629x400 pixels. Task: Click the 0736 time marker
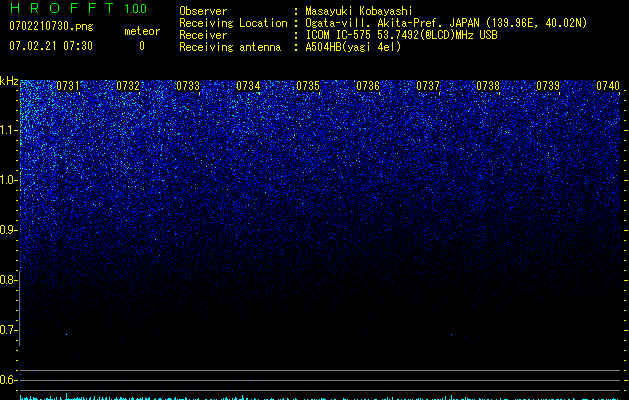(368, 86)
